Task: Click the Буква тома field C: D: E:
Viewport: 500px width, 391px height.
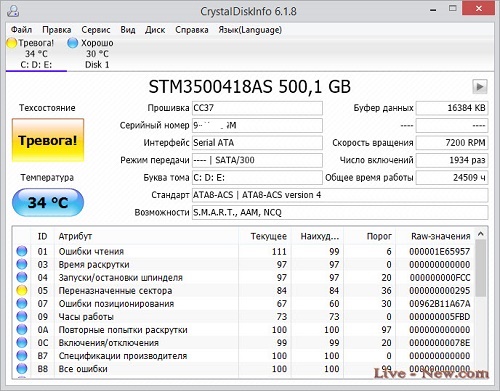Action: 257,177
